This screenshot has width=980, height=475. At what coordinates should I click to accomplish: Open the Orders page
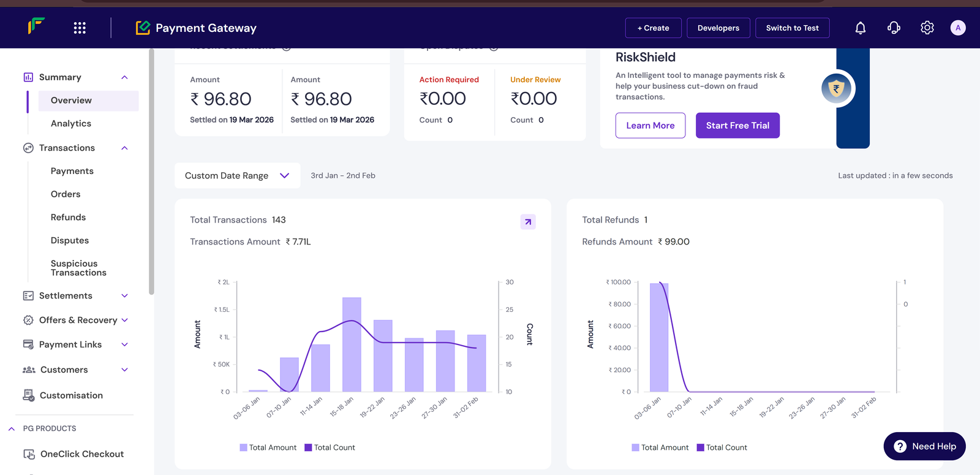66,194
